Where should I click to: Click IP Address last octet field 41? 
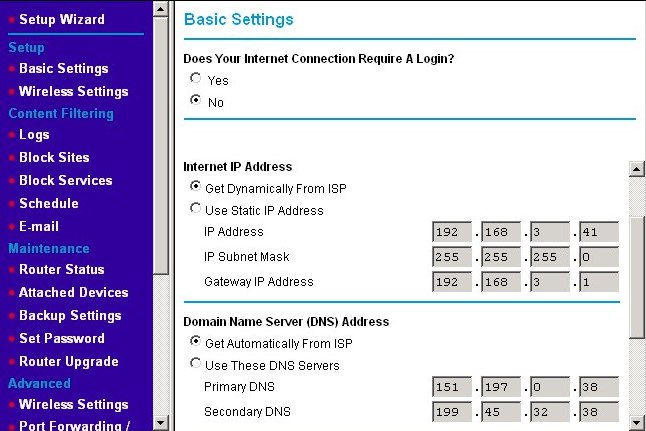(599, 232)
